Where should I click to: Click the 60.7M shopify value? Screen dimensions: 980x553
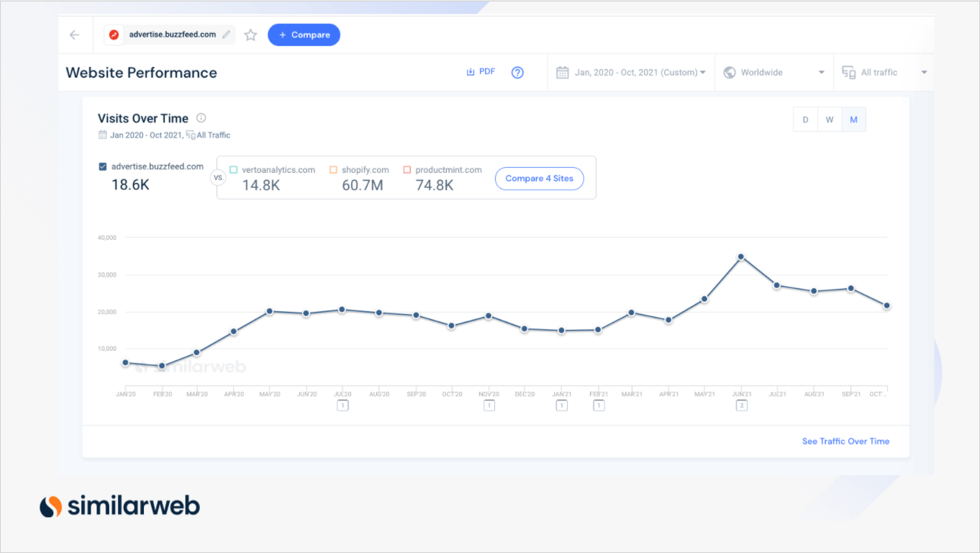point(363,185)
